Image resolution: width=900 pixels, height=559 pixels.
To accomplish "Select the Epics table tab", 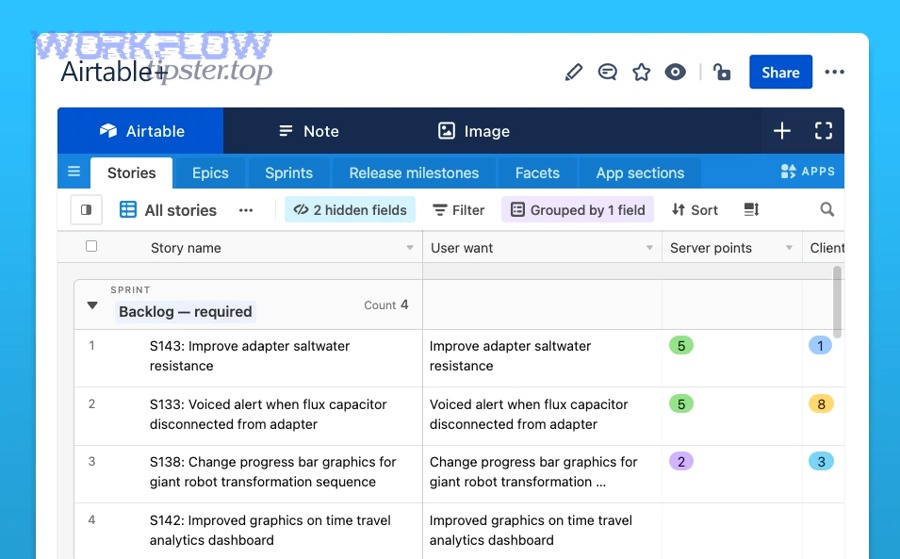I will coord(210,173).
